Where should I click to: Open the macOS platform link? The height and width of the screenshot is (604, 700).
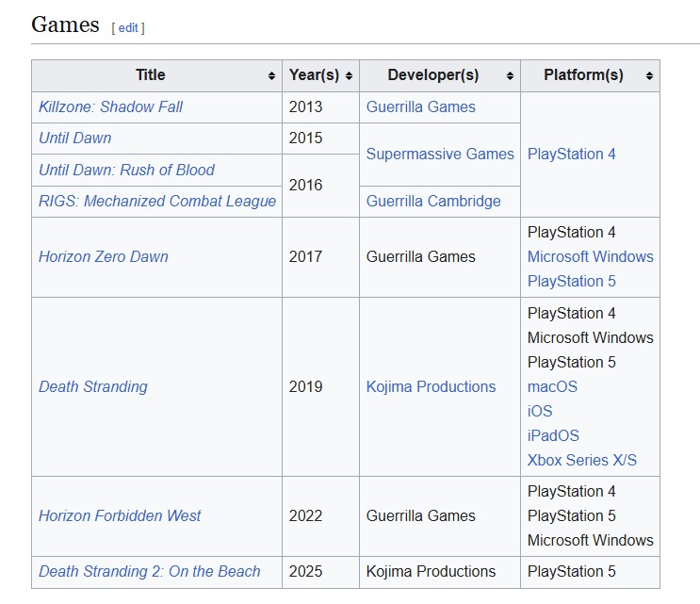(552, 386)
